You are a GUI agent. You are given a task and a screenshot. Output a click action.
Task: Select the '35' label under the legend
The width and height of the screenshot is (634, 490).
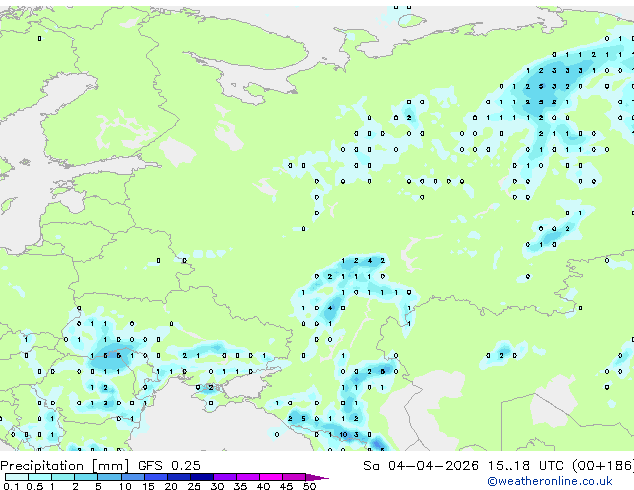click(x=240, y=486)
